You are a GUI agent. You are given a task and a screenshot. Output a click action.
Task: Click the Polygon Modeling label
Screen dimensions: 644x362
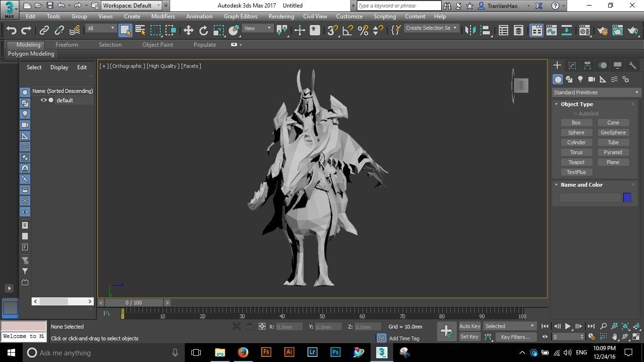pyautogui.click(x=31, y=54)
